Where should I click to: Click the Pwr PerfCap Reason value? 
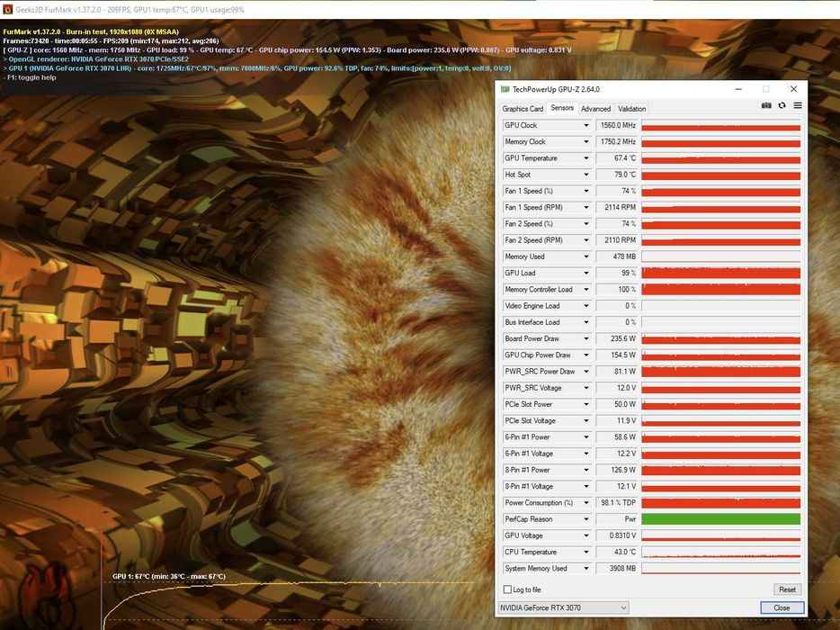tap(617, 519)
